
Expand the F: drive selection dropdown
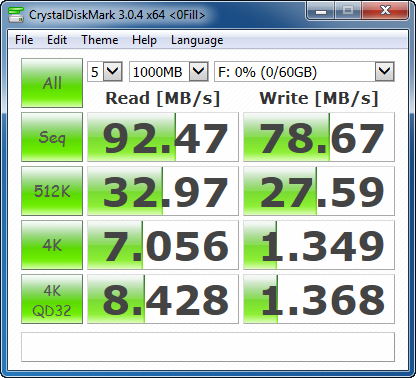tap(304, 71)
